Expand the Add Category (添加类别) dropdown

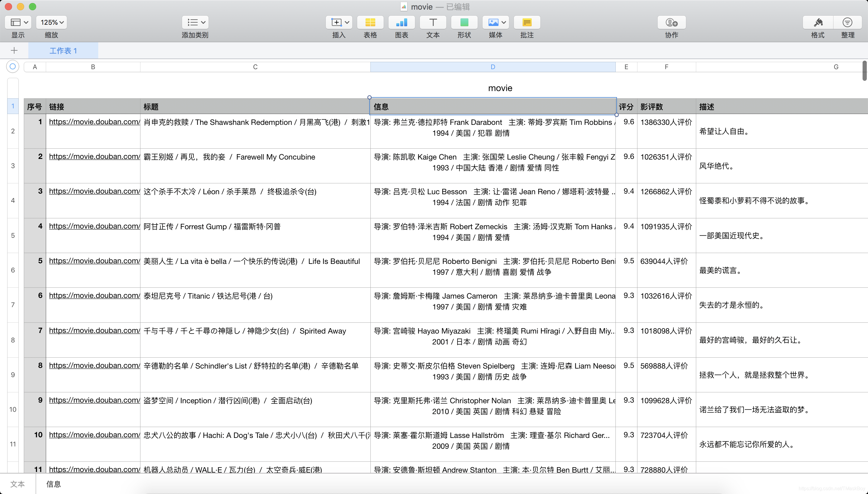195,22
